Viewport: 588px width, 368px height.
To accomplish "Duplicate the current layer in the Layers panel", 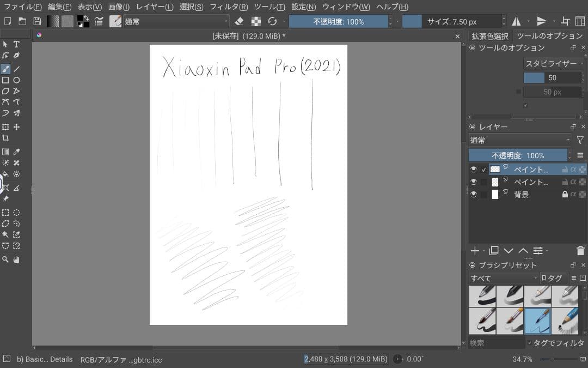I will coord(494,251).
